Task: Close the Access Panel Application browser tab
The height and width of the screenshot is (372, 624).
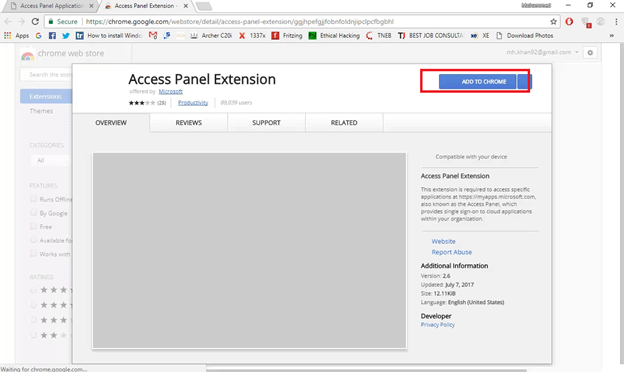Action: [91, 6]
